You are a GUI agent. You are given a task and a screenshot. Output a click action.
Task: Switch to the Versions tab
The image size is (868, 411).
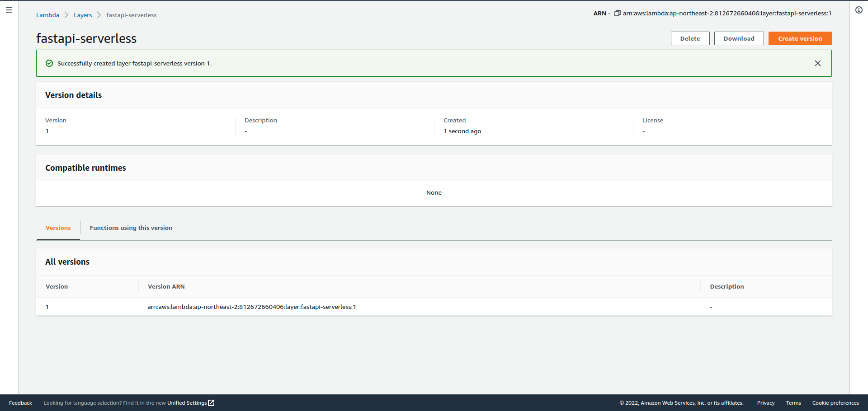tap(58, 228)
